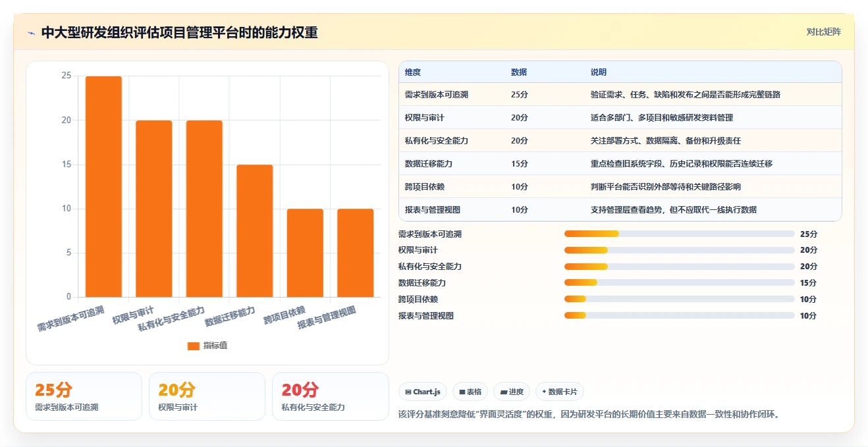Click the 维度 column header

[x=413, y=72]
